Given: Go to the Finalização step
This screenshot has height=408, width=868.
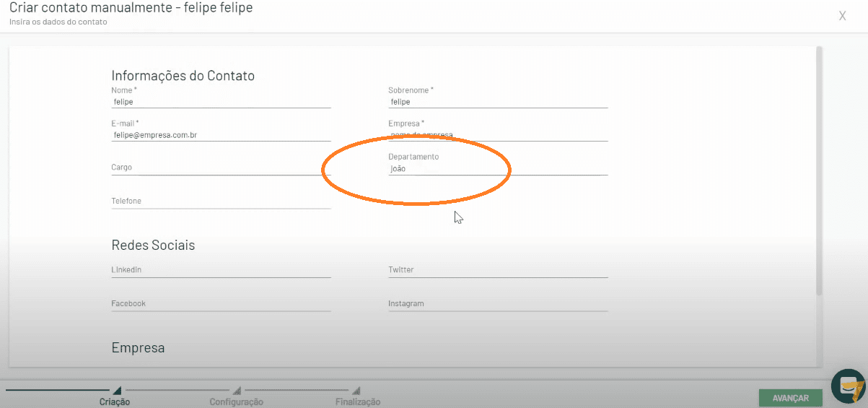Looking at the screenshot, I should pos(358,402).
